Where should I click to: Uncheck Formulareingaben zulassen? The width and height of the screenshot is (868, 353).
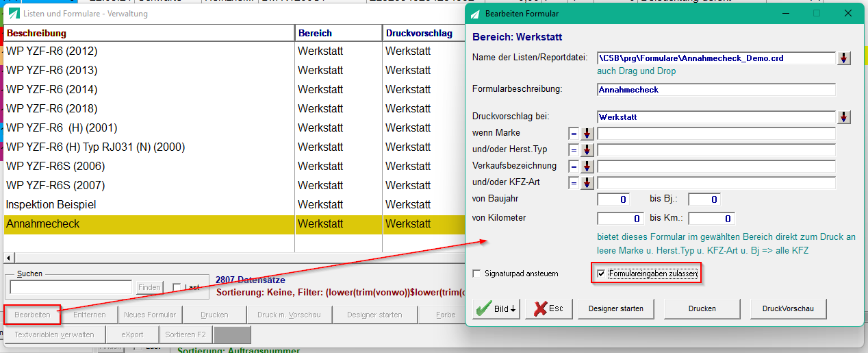click(601, 273)
